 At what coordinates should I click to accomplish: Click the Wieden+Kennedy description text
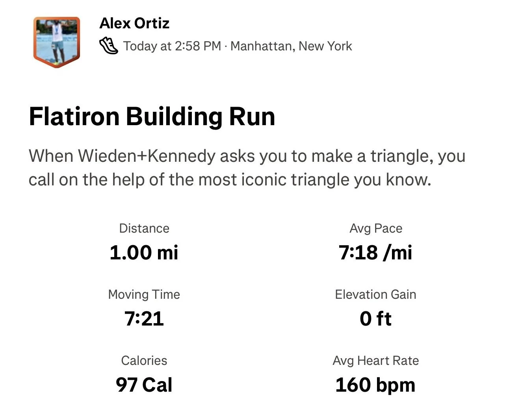click(x=247, y=168)
